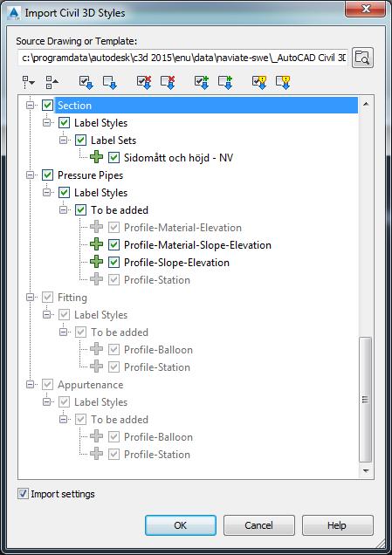Click the expand all tree icon

point(28,82)
